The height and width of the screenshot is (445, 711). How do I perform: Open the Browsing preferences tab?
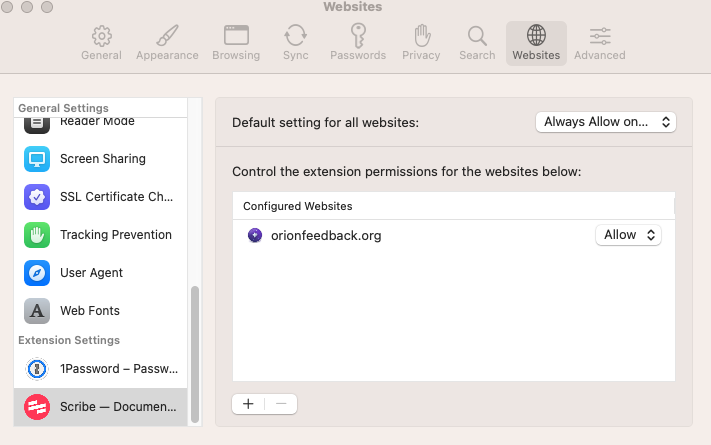coord(236,43)
